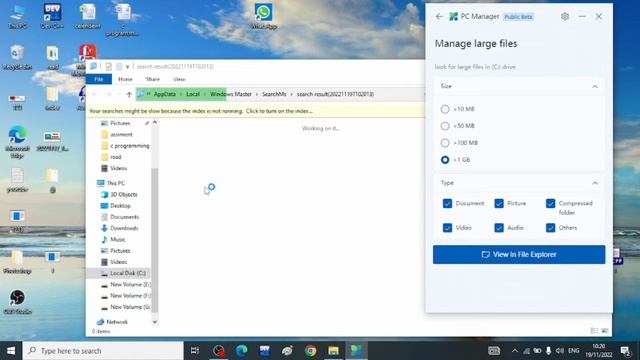The height and width of the screenshot is (360, 640).
Task: Open PC Manager settings gear
Action: click(565, 16)
